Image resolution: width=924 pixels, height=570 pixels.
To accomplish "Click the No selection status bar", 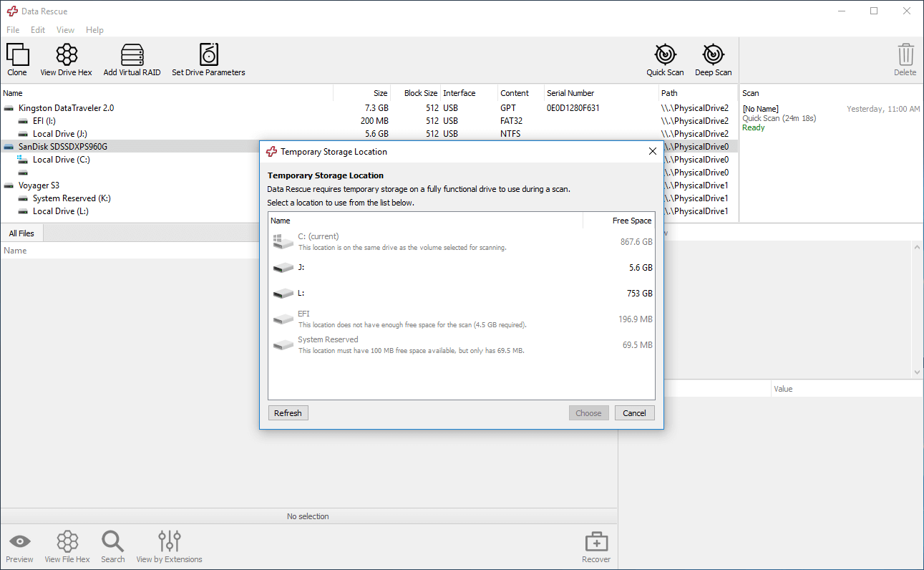I will [x=308, y=516].
